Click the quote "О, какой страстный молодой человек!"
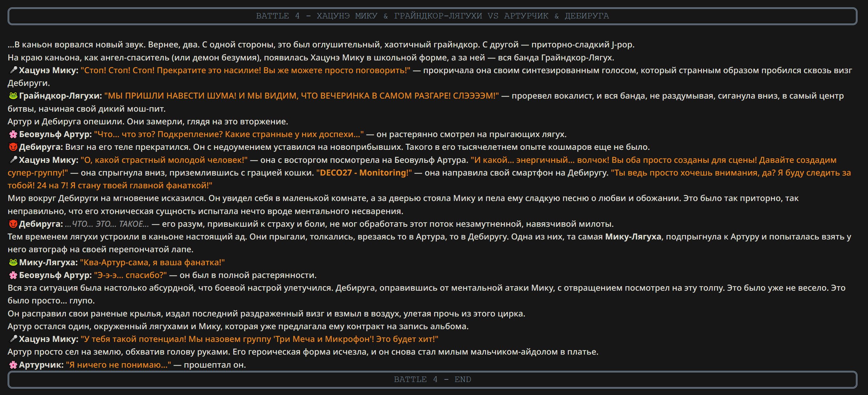 pos(164,160)
